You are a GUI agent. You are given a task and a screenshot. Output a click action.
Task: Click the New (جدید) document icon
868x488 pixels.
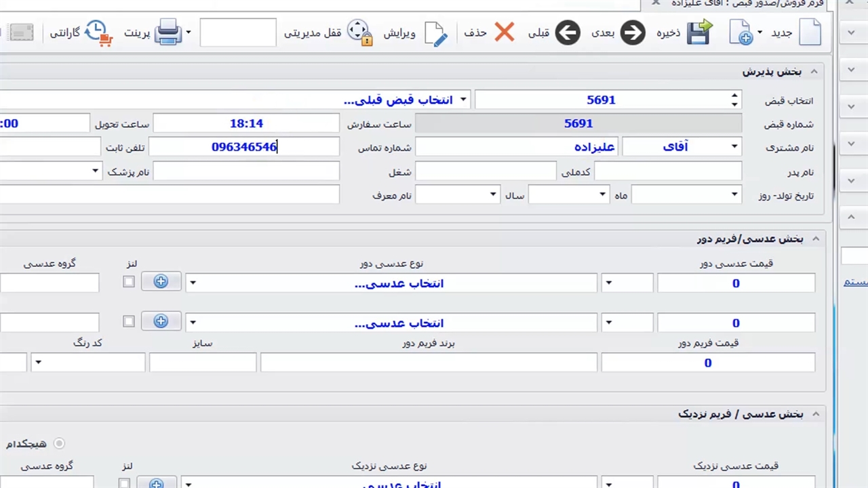point(810,32)
